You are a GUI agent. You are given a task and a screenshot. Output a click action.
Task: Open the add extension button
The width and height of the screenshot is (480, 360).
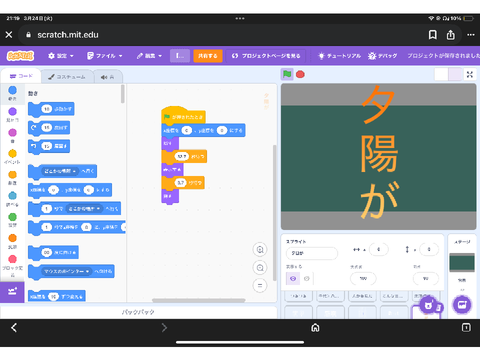pyautogui.click(x=12, y=292)
